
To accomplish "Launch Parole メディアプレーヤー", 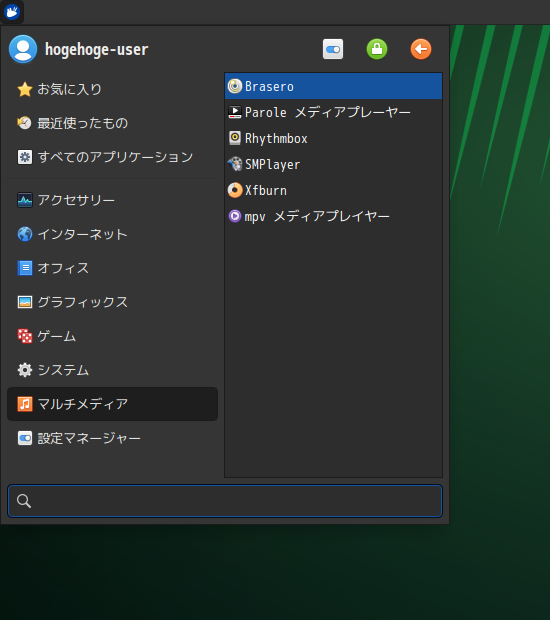I will (x=333, y=112).
